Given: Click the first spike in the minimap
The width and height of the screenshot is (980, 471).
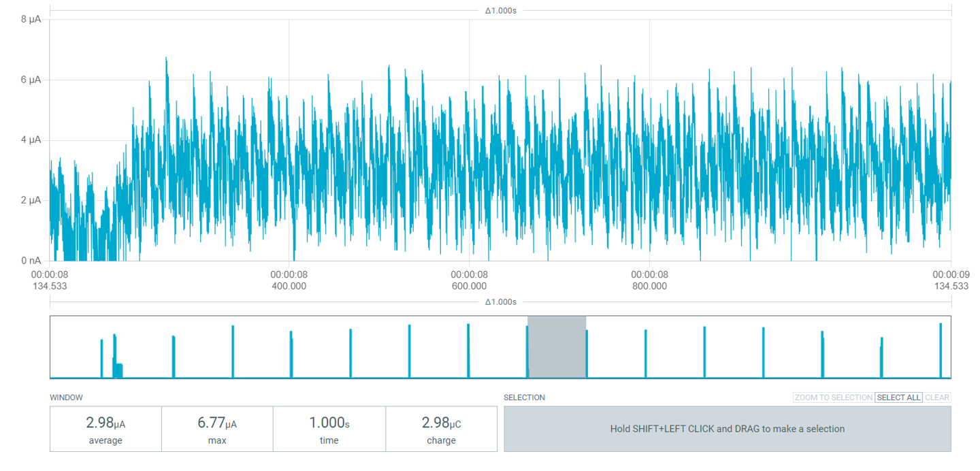Looking at the screenshot, I should (101, 357).
